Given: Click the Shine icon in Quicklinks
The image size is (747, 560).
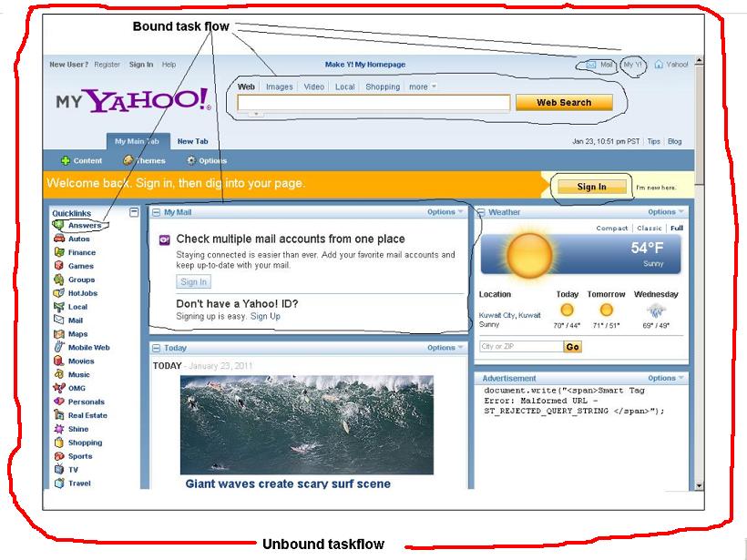Looking at the screenshot, I should click(x=58, y=429).
